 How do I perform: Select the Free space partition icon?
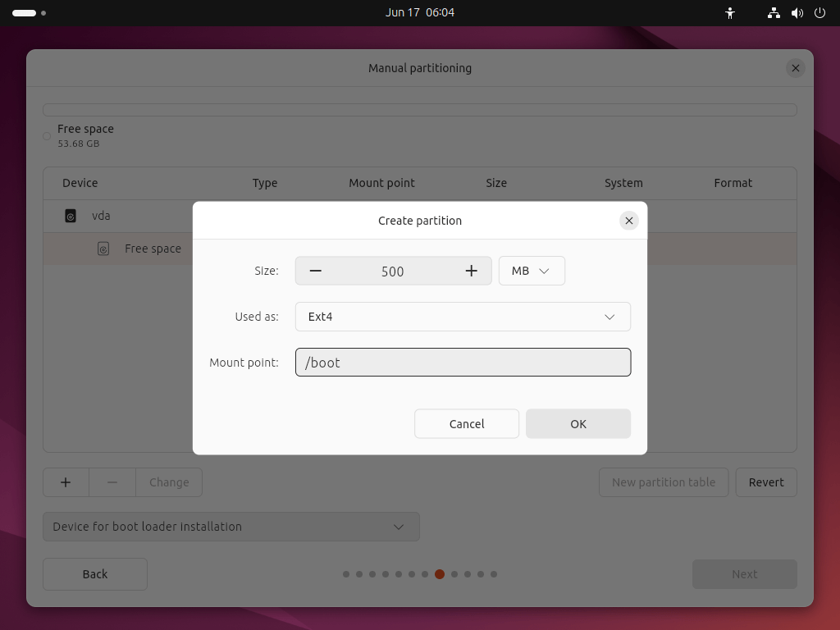click(x=103, y=249)
